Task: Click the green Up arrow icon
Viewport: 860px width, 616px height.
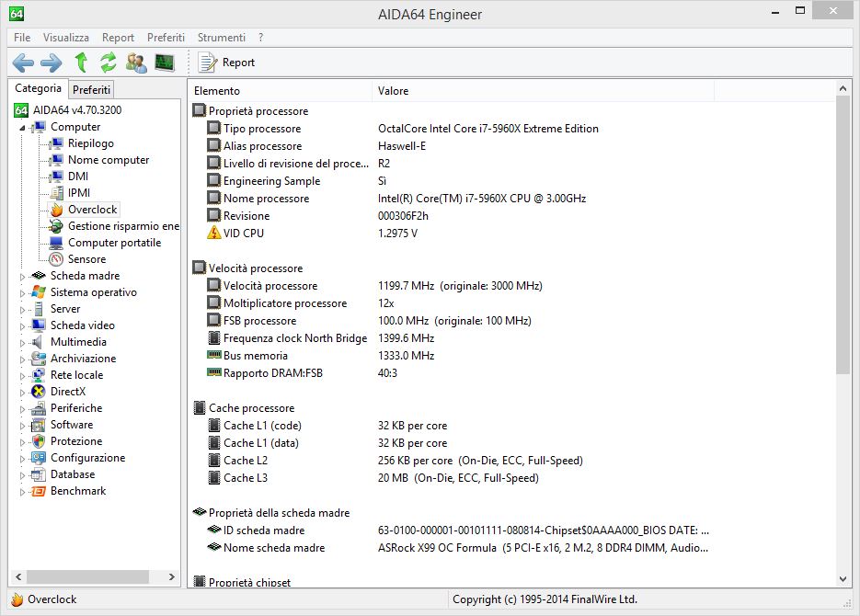Action: click(x=81, y=63)
